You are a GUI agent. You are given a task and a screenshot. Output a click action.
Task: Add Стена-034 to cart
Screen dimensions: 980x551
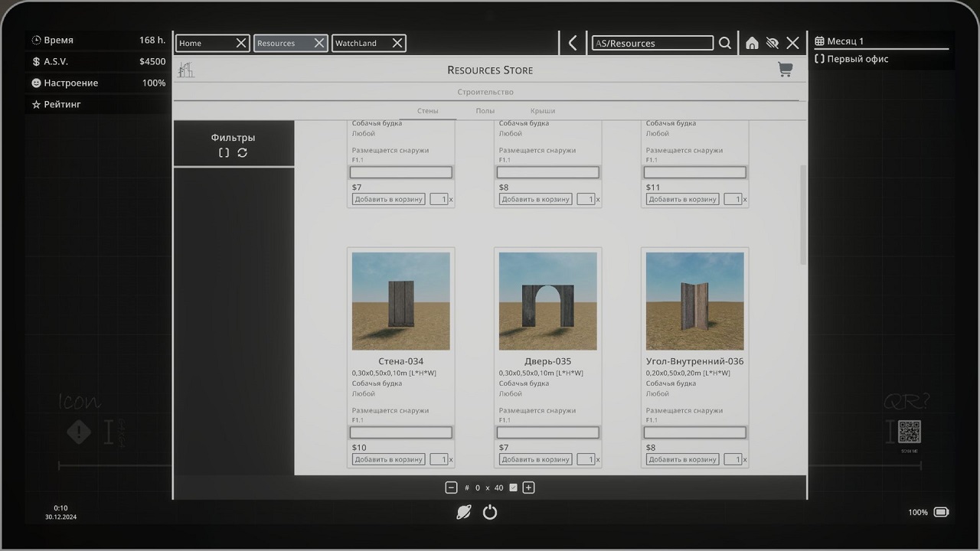[x=388, y=459]
